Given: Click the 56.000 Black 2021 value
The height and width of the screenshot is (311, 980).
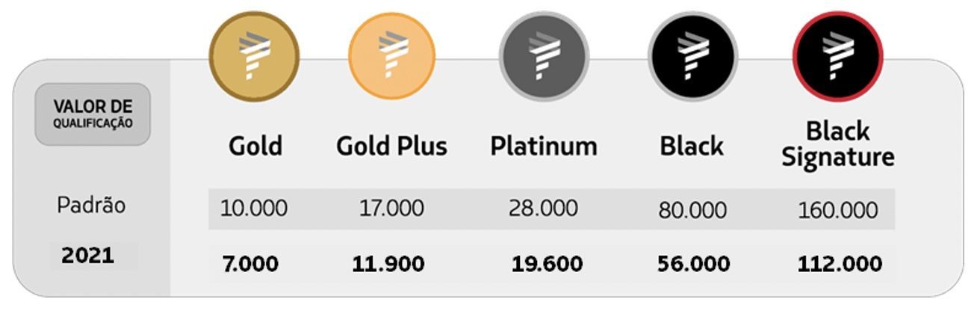Looking at the screenshot, I should coord(692,264).
